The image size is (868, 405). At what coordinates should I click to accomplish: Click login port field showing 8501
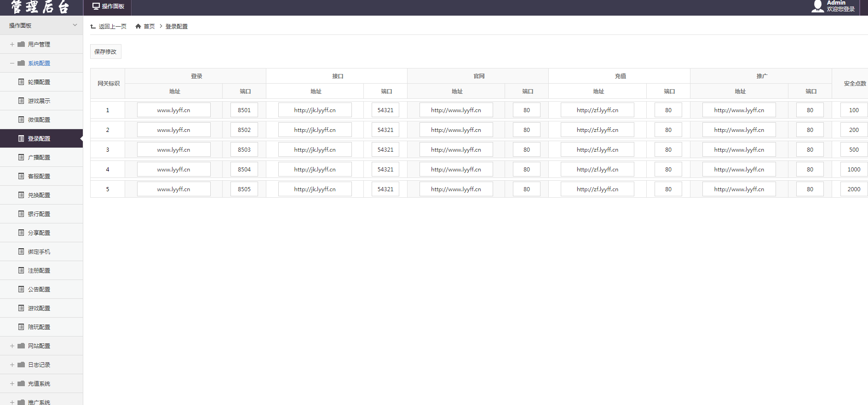click(x=244, y=110)
